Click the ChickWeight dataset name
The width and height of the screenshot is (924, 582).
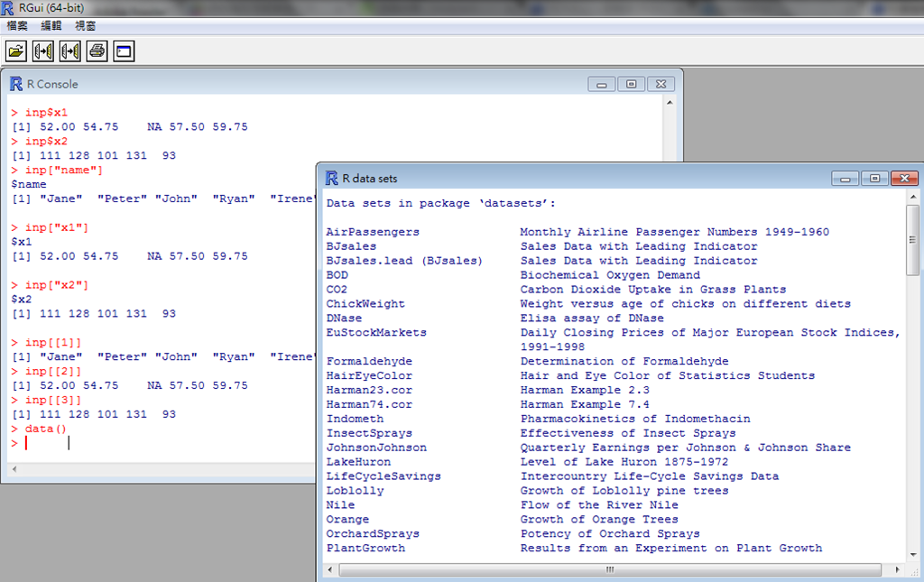(x=366, y=304)
